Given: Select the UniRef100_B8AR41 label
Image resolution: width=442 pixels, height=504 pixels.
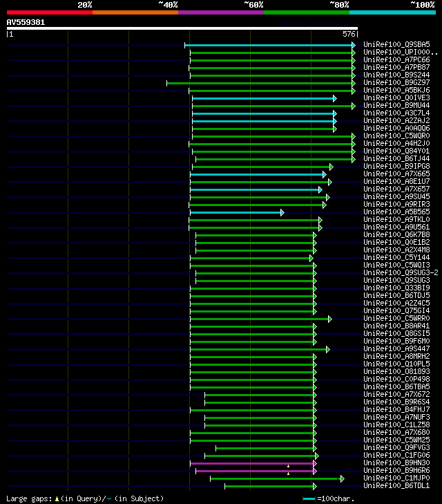Looking at the screenshot, I should [396, 326].
